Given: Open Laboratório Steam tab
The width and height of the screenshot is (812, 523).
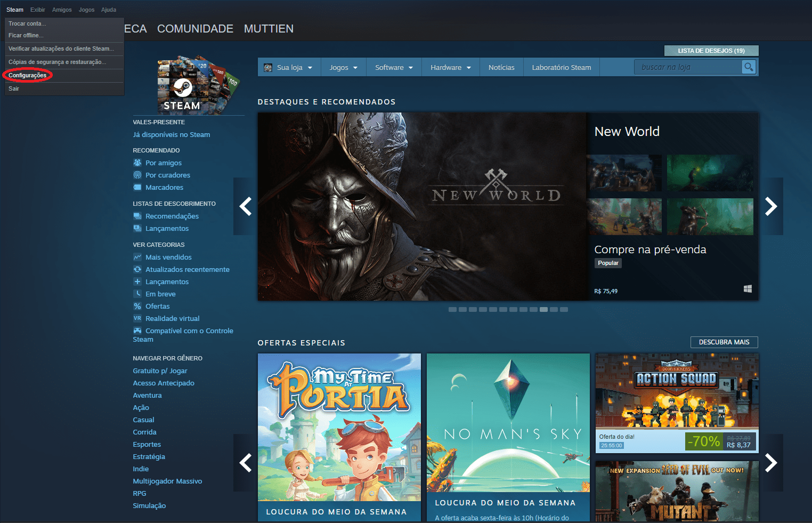Looking at the screenshot, I should click(x=562, y=68).
